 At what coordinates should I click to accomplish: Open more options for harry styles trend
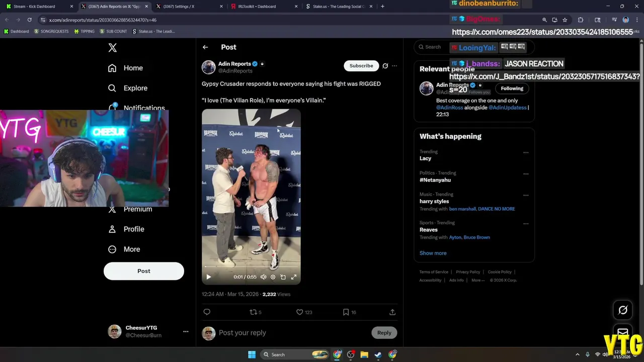[526, 195]
